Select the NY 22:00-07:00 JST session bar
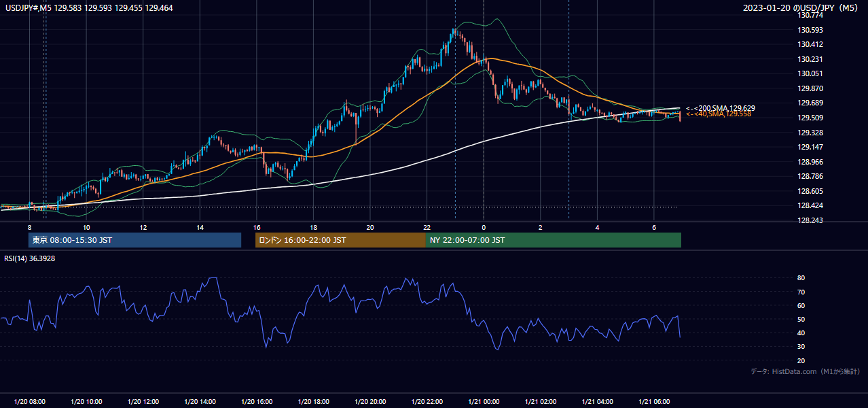 [554, 240]
